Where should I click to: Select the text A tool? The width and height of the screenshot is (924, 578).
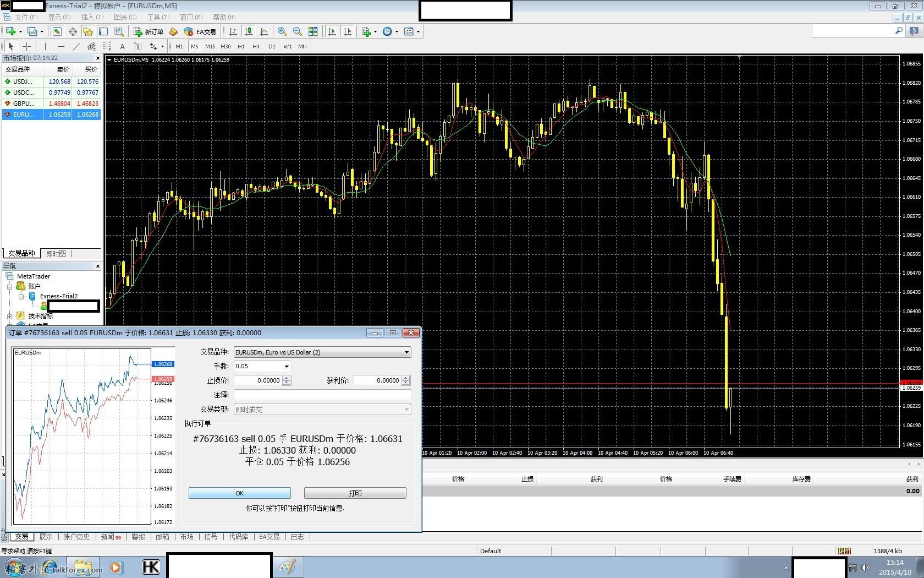click(x=122, y=46)
